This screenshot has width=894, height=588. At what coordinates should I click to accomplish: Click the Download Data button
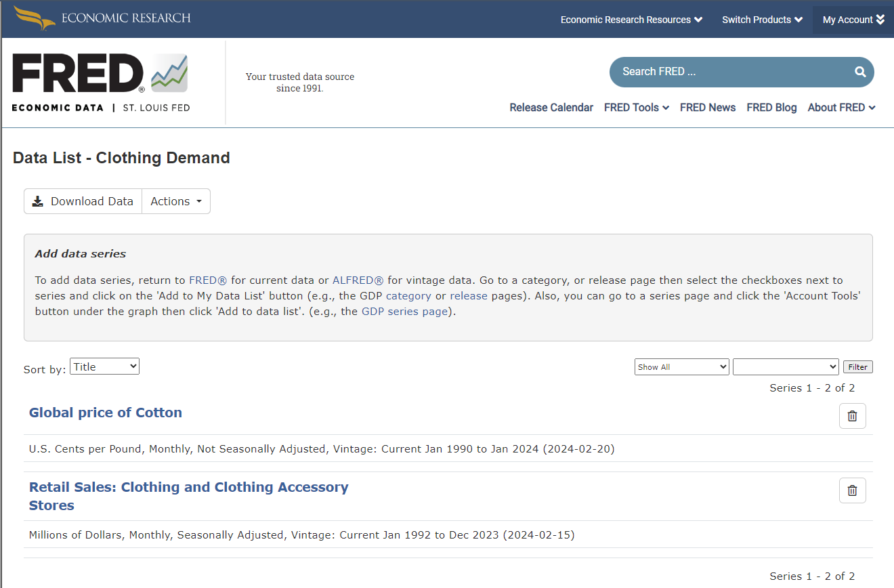pos(83,201)
